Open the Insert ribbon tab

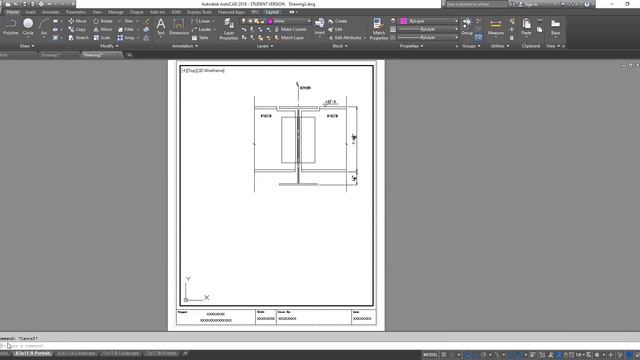(x=30, y=12)
